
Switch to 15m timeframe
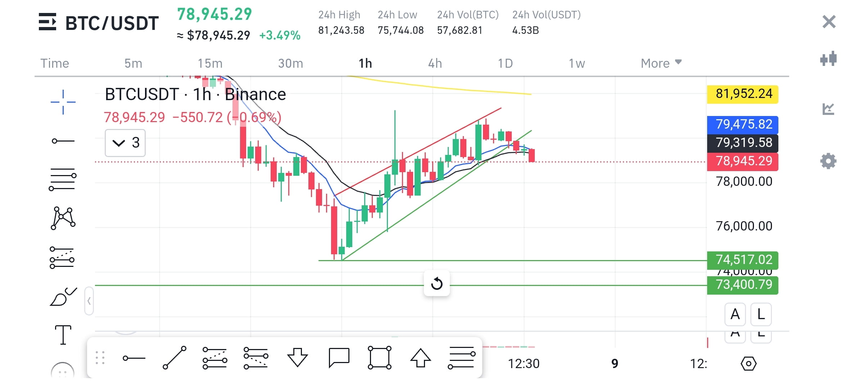click(210, 63)
